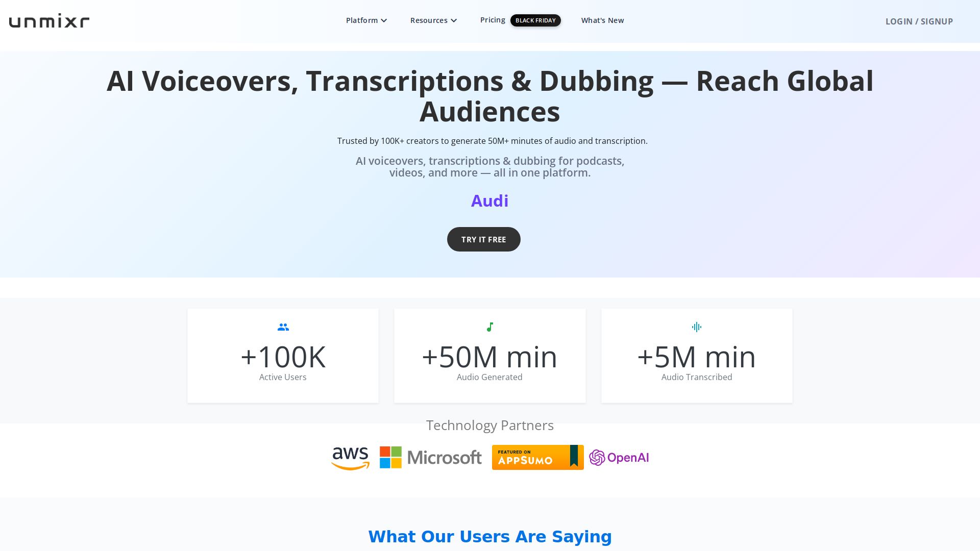Click the Active Users people icon

(283, 327)
